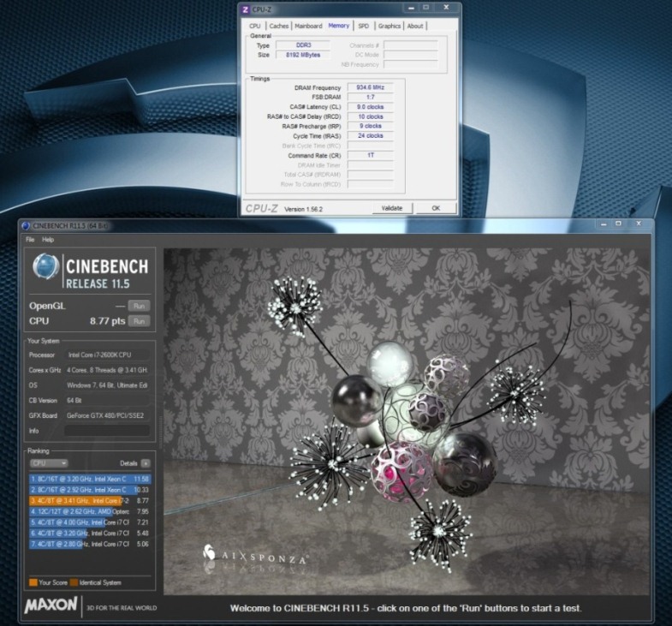672x626 pixels.
Task: Click the orange Your Score legend swatch
Action: pos(33,582)
